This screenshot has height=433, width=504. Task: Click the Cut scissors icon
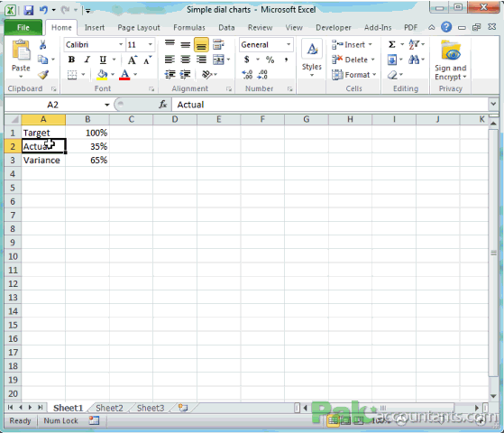tap(42, 45)
